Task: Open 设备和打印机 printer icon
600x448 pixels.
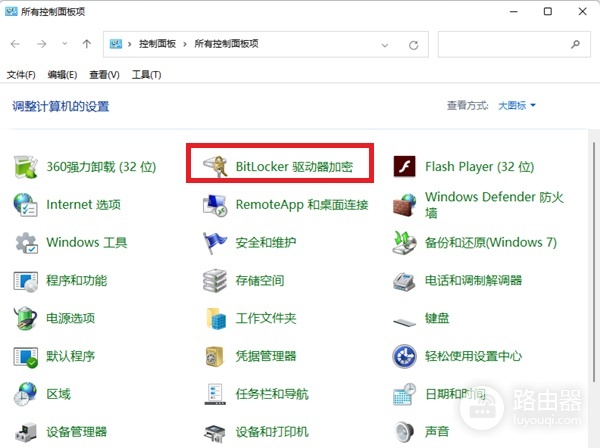Action: (214, 433)
